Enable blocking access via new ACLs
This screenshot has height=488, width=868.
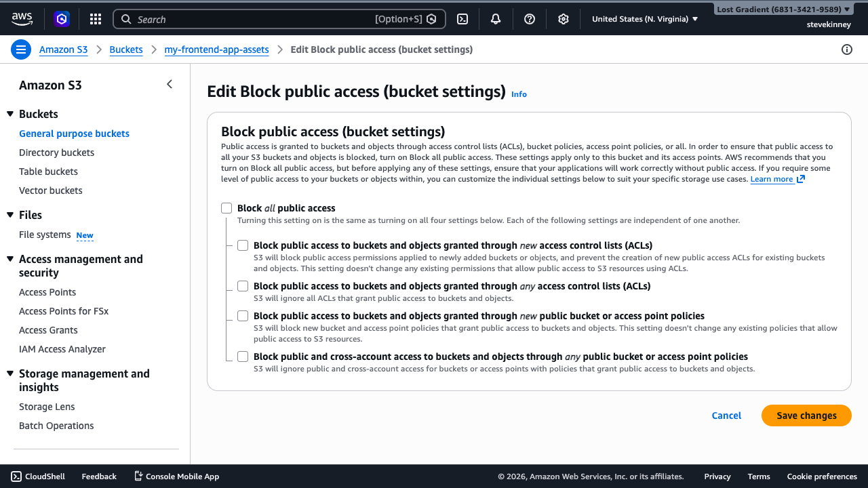pyautogui.click(x=243, y=245)
